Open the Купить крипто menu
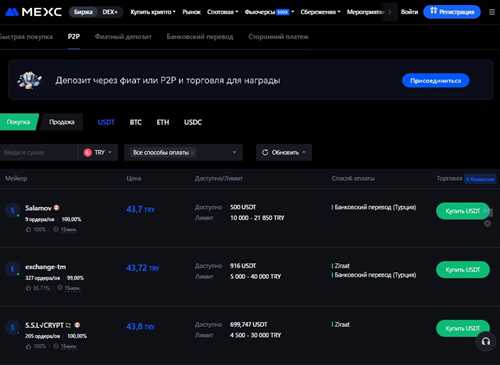The width and height of the screenshot is (500, 365). pos(153,12)
